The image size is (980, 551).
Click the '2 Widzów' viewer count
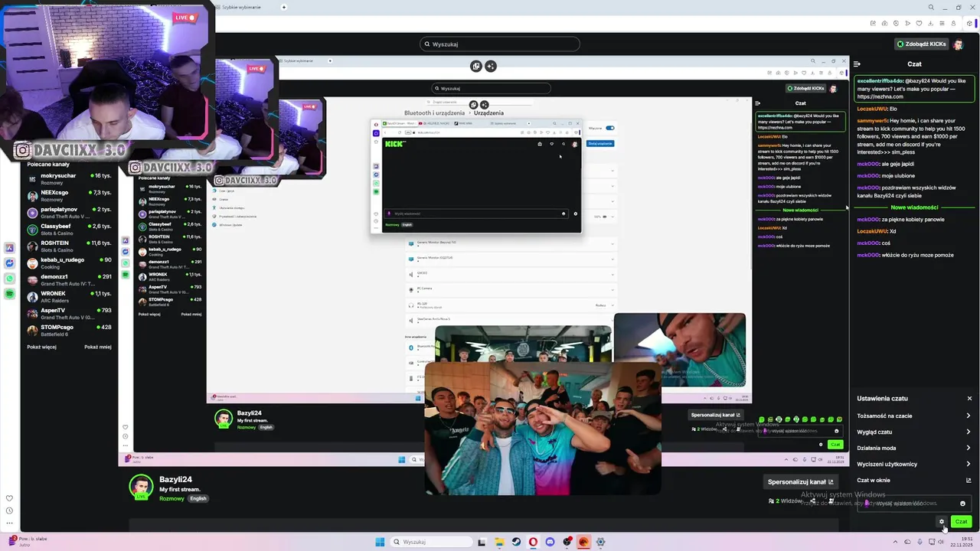pyautogui.click(x=784, y=500)
